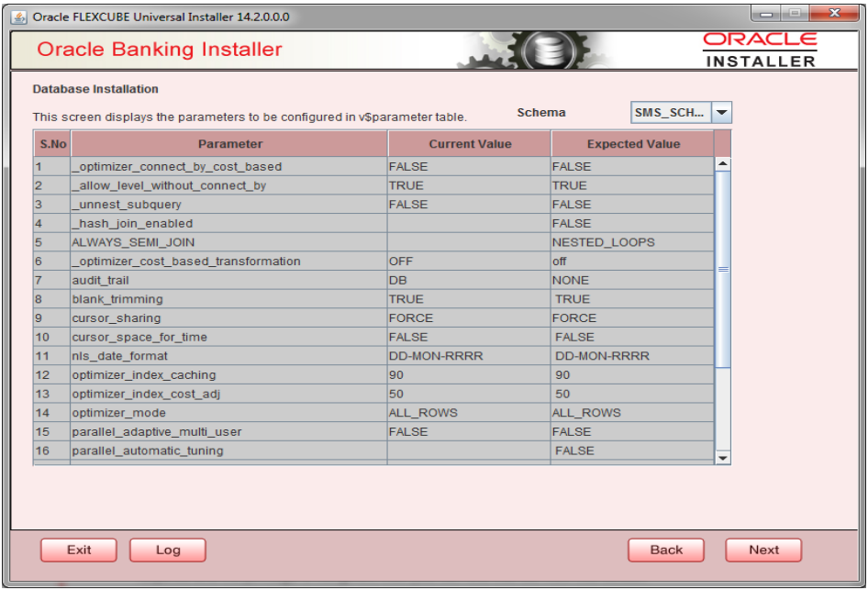868x590 pixels.
Task: Click DD-MON-RRRR expected value cell
Action: [x=632, y=356]
